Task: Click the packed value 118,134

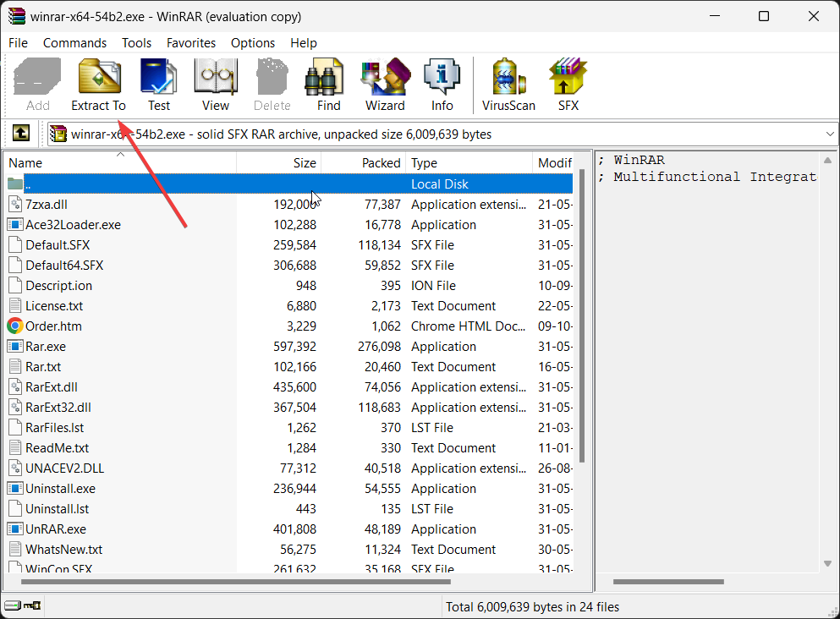Action: coord(379,244)
